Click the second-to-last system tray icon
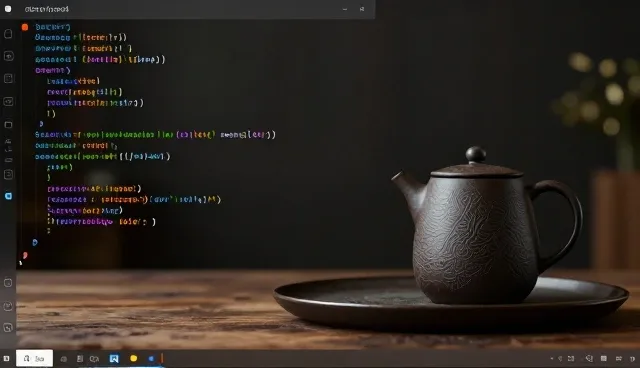 (619, 359)
